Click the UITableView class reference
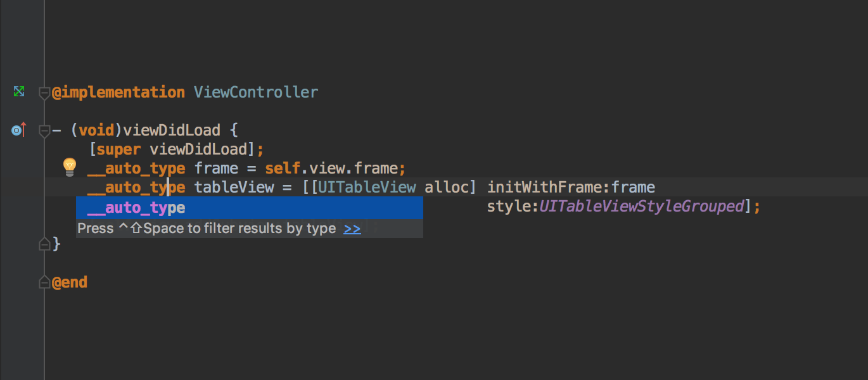Screen dimensions: 868x380 366,187
